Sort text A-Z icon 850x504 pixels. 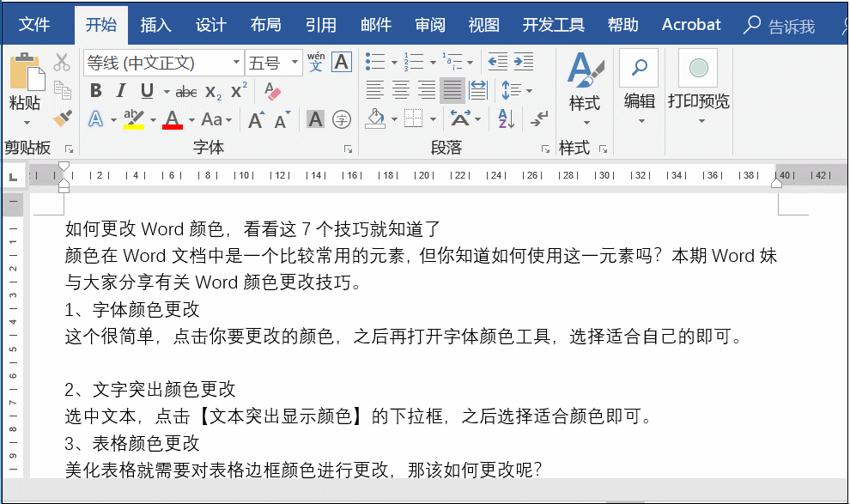[x=506, y=118]
